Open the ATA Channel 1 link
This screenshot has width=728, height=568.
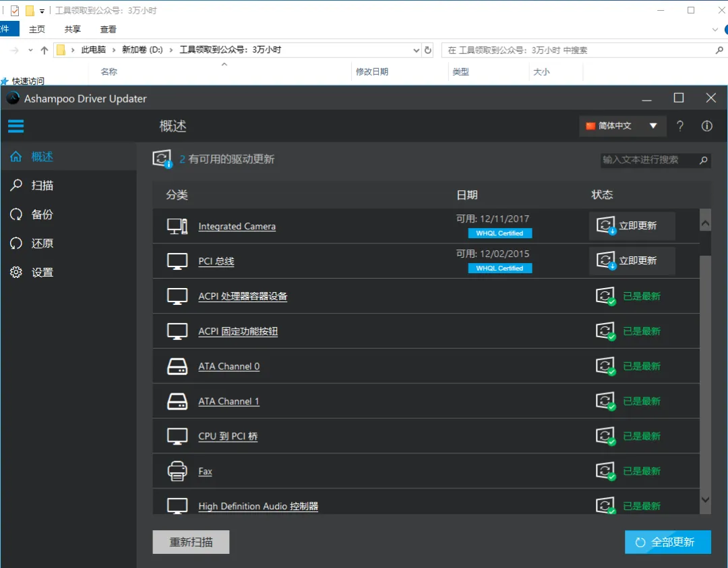[x=229, y=401]
